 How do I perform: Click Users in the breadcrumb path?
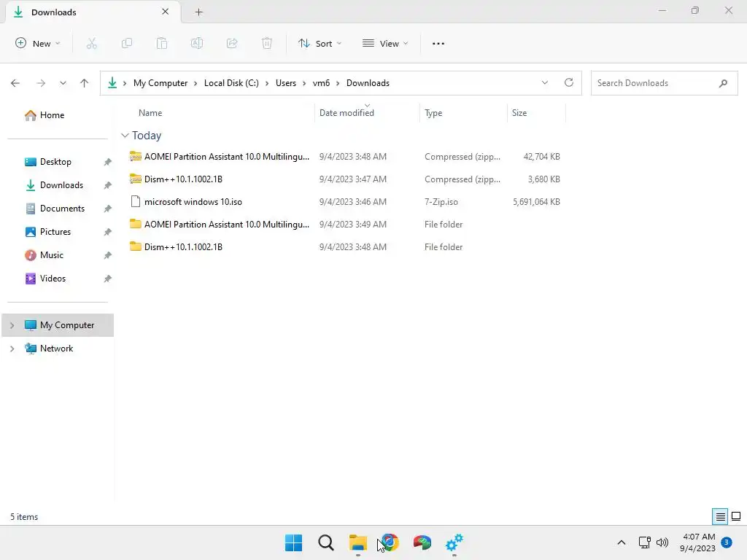click(x=286, y=83)
